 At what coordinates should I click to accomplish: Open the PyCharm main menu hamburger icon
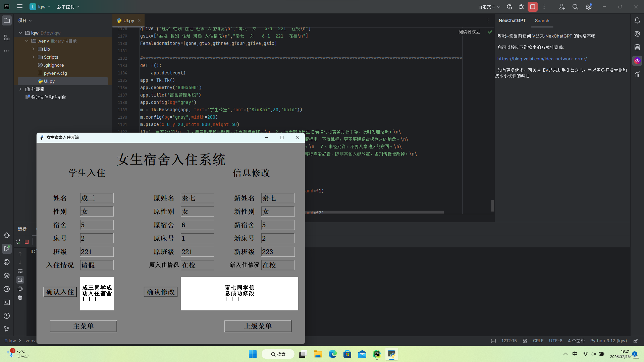(20, 7)
